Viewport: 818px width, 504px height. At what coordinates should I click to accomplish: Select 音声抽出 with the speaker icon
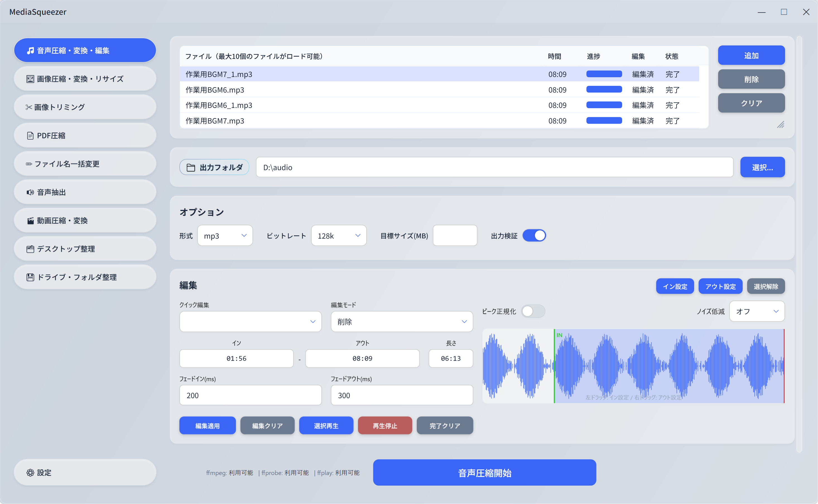[x=30, y=192]
